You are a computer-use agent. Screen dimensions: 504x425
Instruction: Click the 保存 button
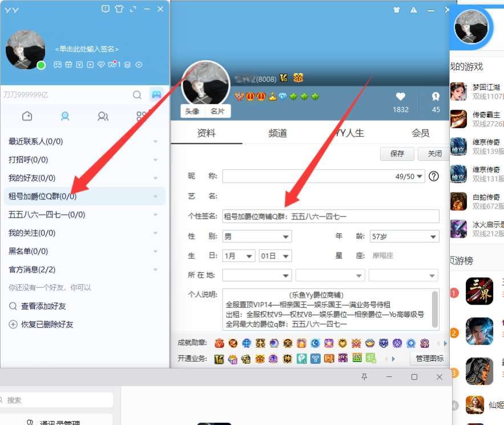click(x=397, y=154)
